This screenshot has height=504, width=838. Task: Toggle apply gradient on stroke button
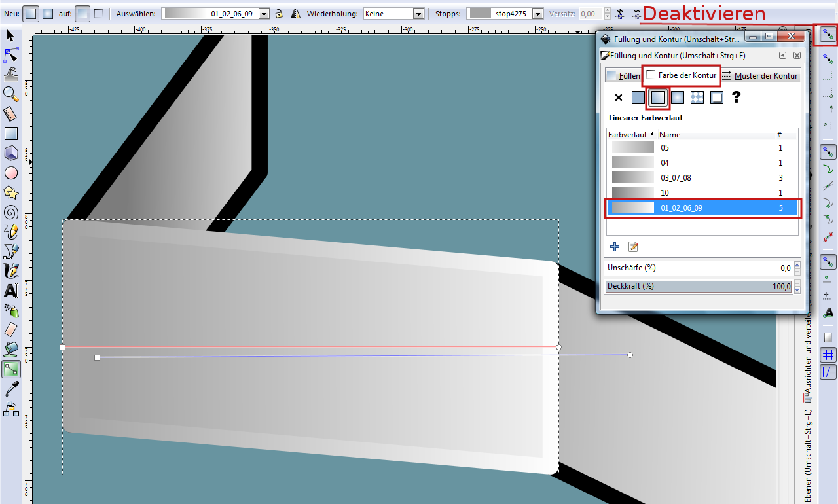tap(98, 14)
